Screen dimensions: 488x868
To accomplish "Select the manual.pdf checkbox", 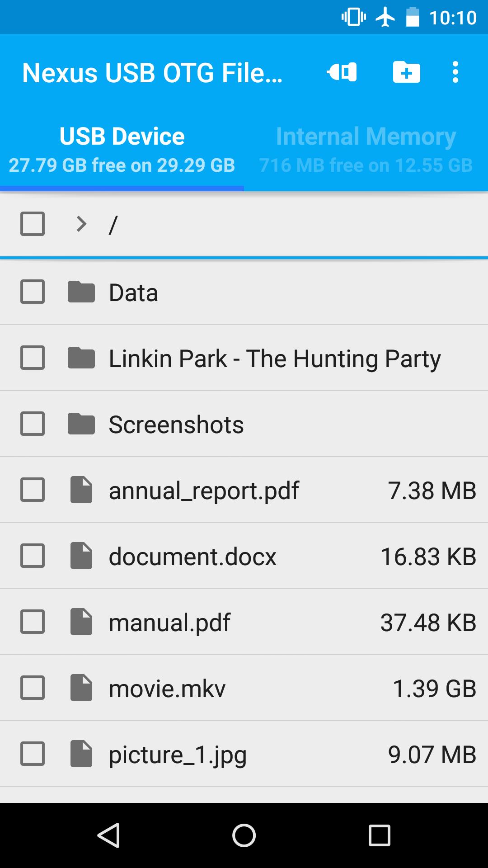I will click(x=32, y=622).
